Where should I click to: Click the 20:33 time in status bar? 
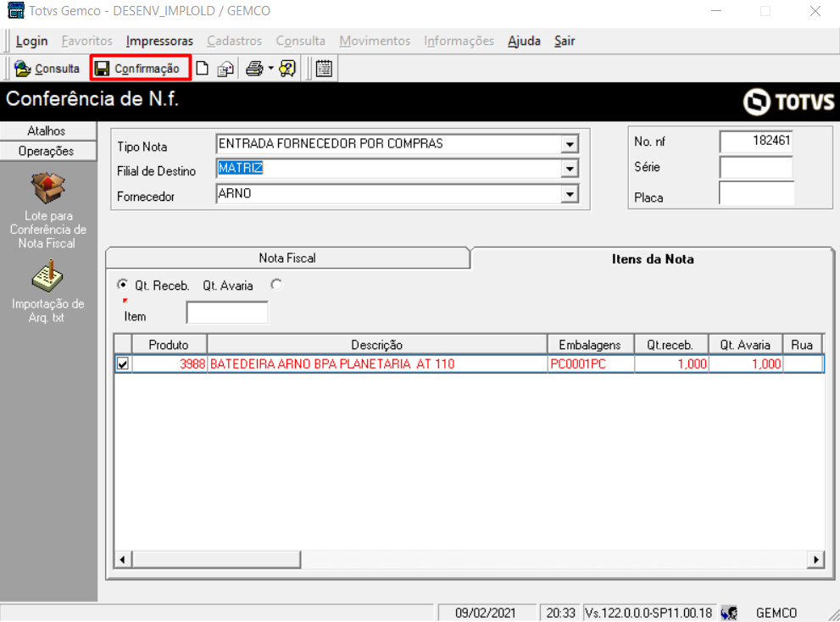[560, 613]
